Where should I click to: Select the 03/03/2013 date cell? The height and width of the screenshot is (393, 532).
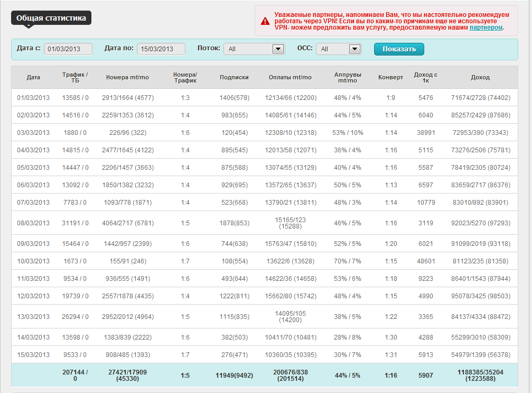tap(33, 132)
